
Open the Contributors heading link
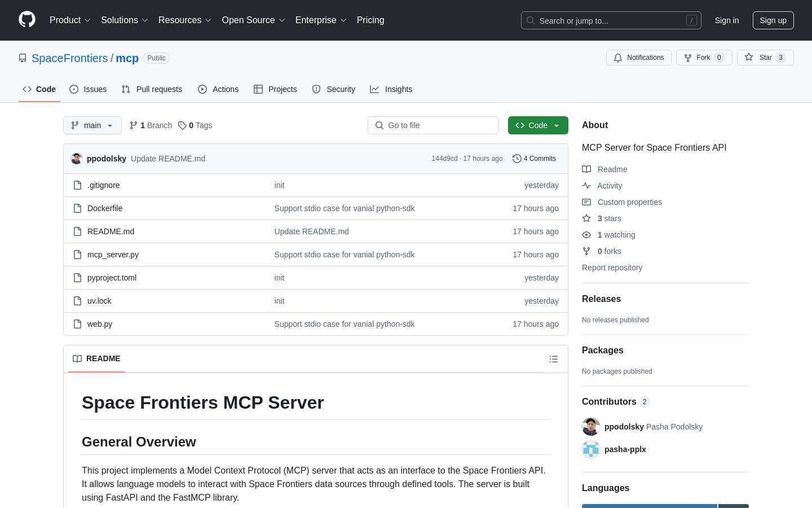click(x=616, y=402)
